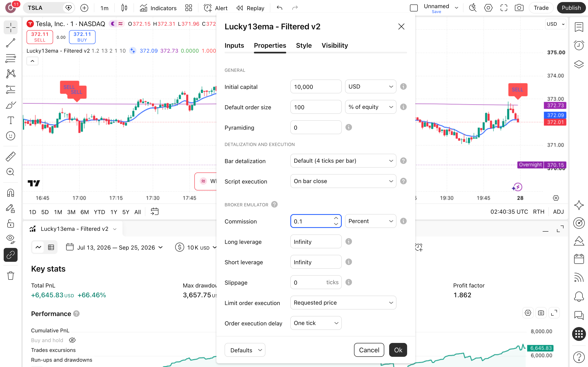Increase Commission value with up stepper
The height and width of the screenshot is (367, 588).
(x=336, y=218)
